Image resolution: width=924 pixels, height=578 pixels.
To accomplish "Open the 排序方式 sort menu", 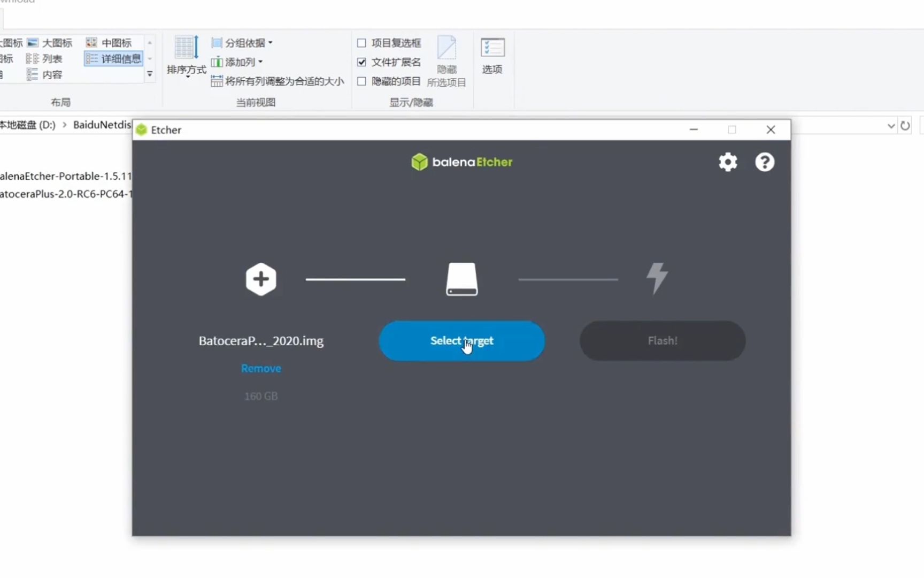I will pyautogui.click(x=187, y=57).
